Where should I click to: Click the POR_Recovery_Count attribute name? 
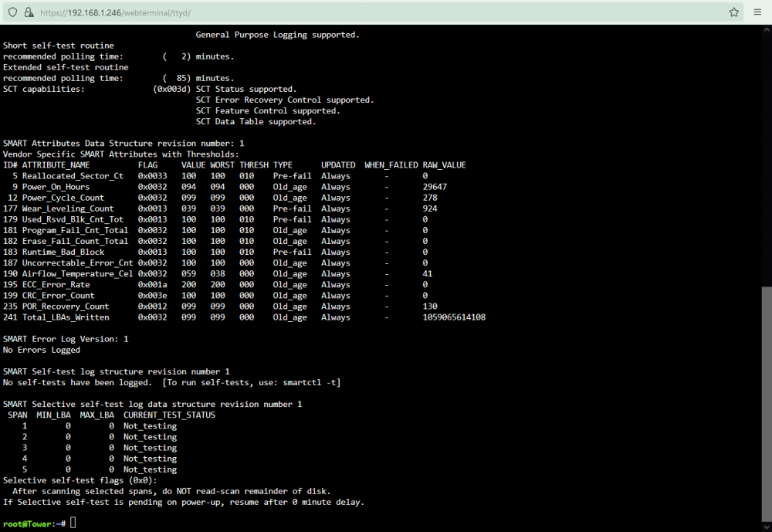pos(65,307)
